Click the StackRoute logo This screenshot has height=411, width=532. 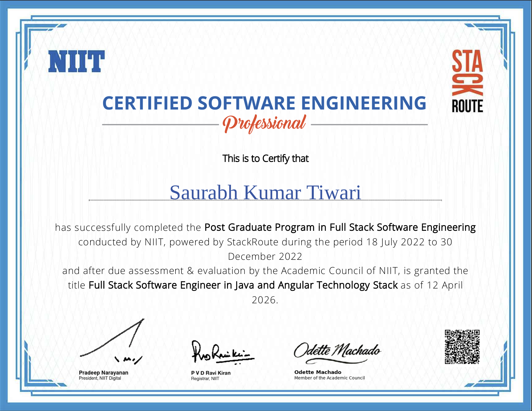click(x=467, y=81)
